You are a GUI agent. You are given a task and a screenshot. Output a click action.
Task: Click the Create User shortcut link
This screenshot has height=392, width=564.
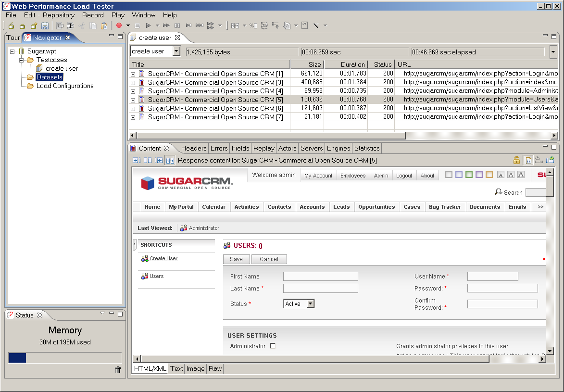(163, 258)
